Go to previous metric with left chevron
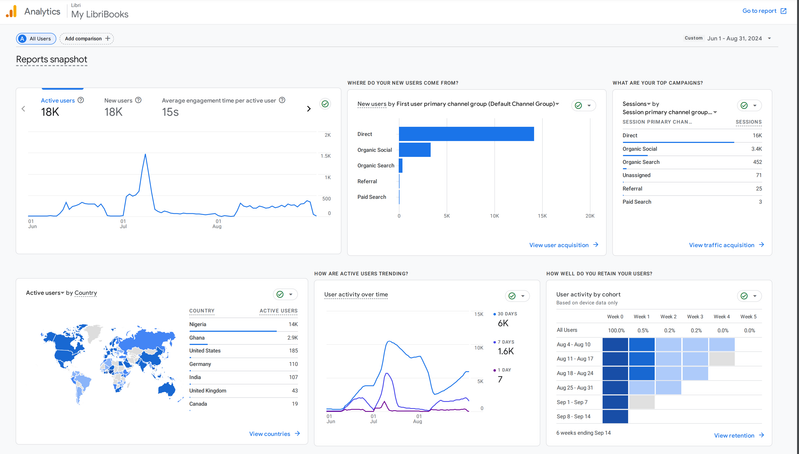 23,109
